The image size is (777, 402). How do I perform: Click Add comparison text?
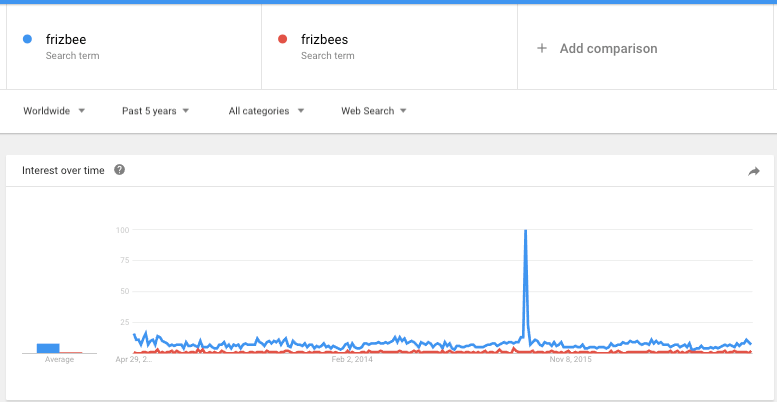(x=609, y=49)
